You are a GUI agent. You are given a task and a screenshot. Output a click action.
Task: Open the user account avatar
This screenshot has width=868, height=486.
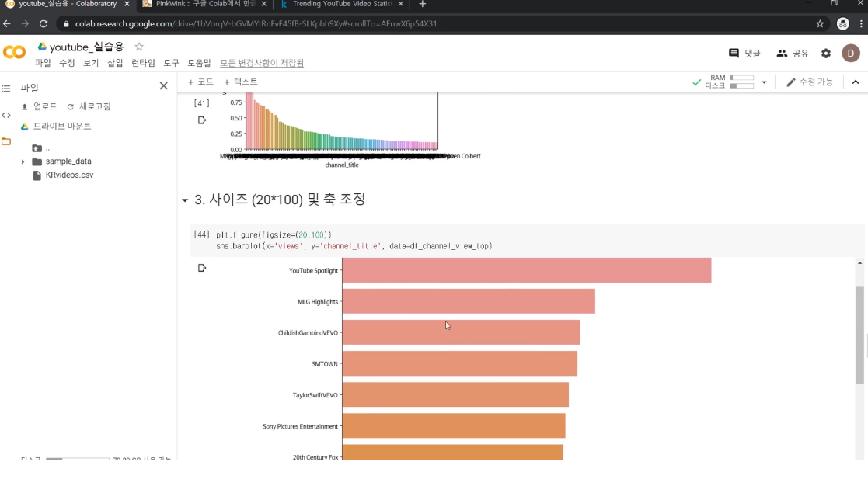click(x=851, y=53)
